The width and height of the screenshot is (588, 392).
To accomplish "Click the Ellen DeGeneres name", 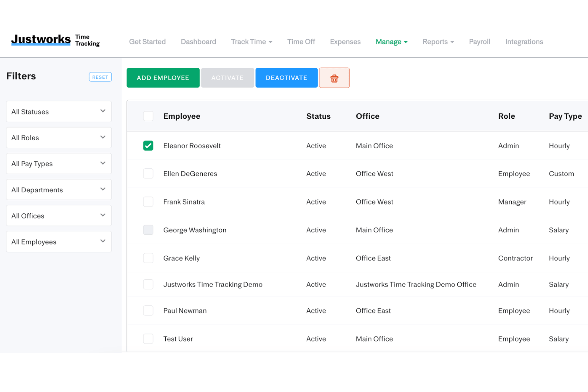I will (190, 174).
